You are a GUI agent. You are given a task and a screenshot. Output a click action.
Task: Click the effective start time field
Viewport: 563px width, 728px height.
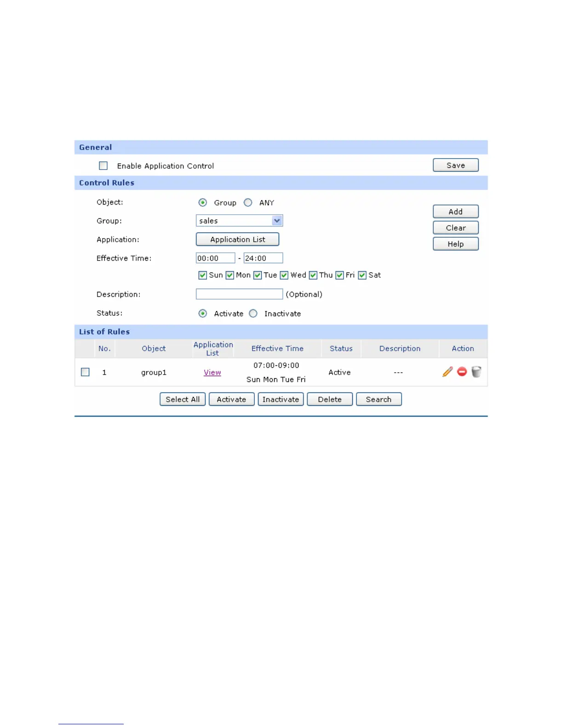(215, 258)
